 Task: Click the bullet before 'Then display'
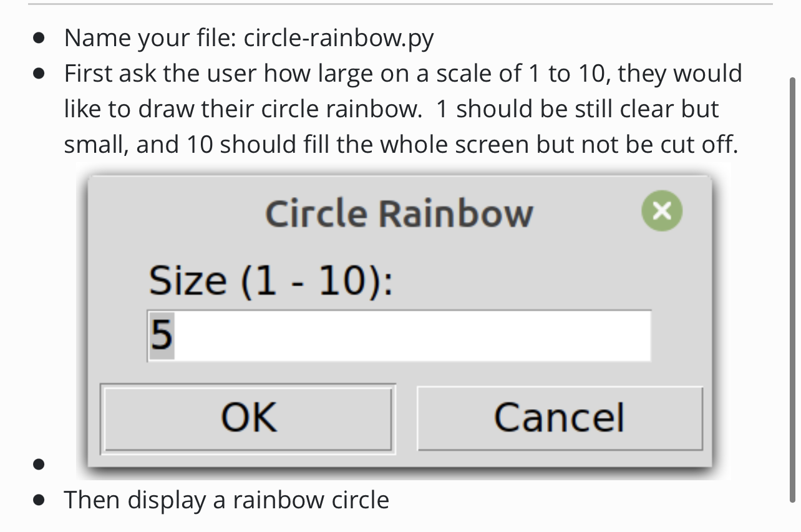pyautogui.click(x=40, y=500)
